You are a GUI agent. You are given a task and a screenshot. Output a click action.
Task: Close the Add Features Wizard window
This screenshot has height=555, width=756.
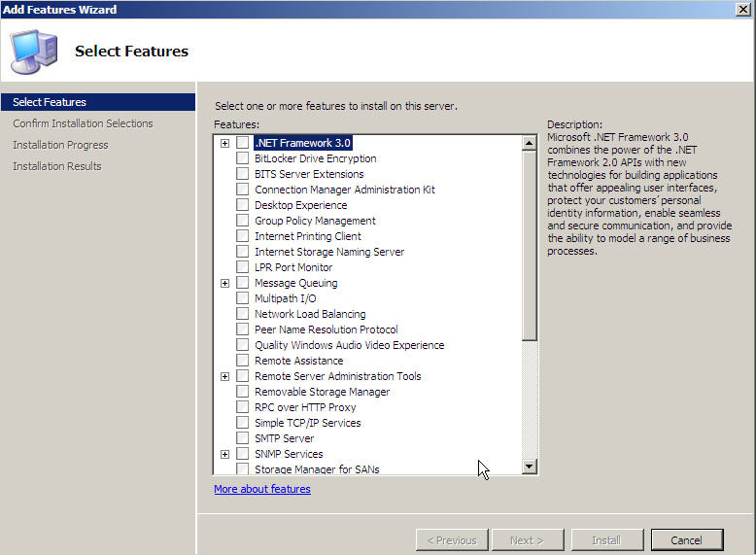click(x=743, y=9)
